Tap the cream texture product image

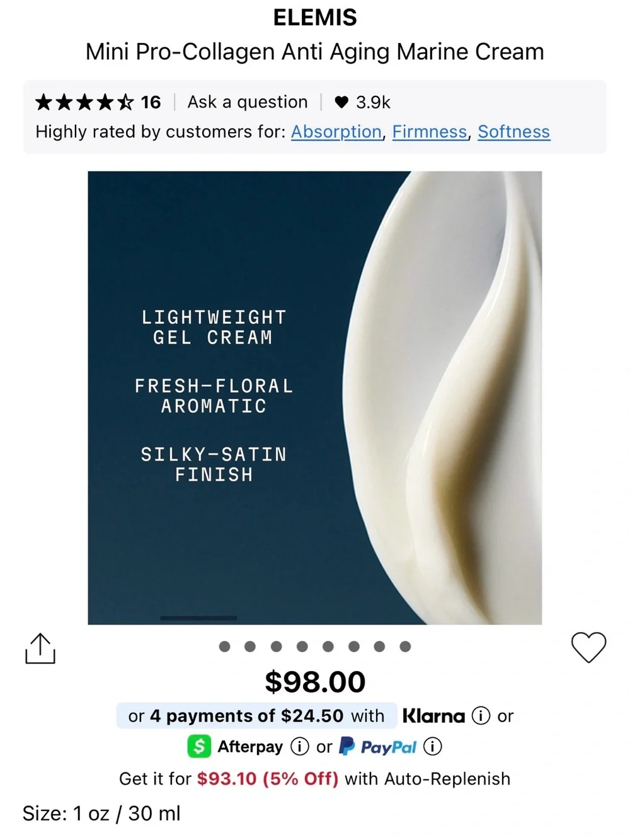(x=315, y=398)
